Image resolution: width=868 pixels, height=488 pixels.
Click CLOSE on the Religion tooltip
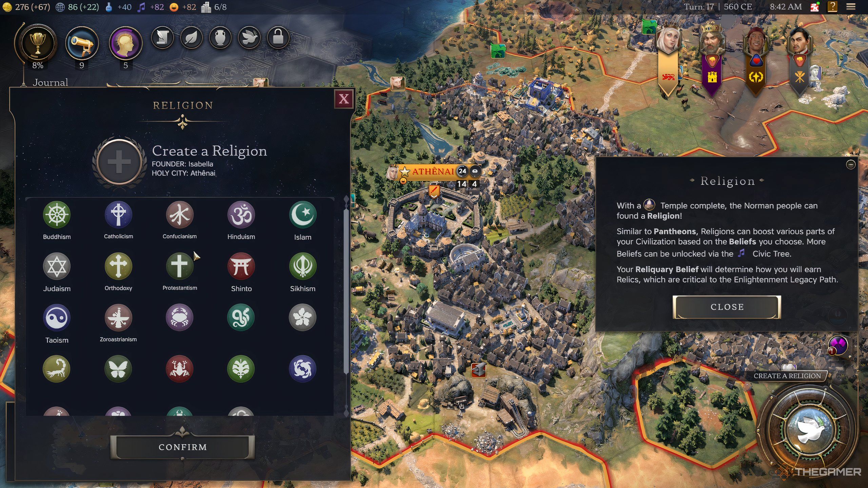click(x=727, y=307)
